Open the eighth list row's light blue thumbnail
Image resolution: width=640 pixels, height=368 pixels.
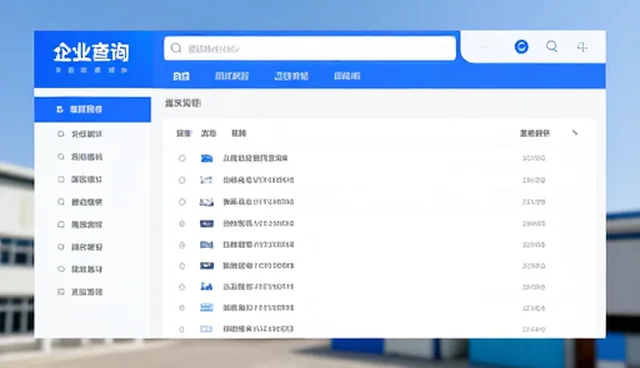207,308
